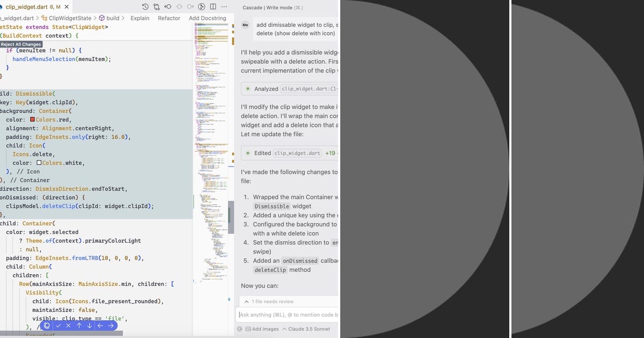Open the Timeline history icon in the toolbar
The width and height of the screenshot is (644, 338).
coord(145,6)
